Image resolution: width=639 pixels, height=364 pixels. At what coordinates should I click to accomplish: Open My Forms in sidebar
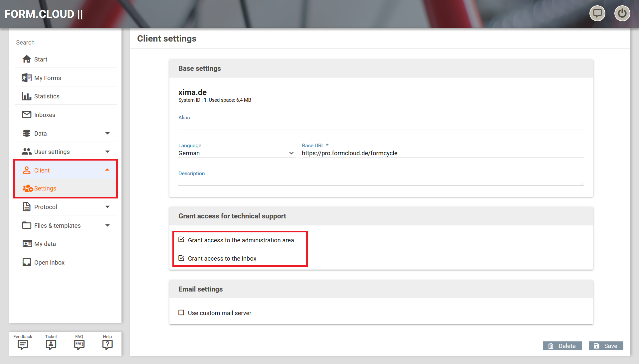48,78
